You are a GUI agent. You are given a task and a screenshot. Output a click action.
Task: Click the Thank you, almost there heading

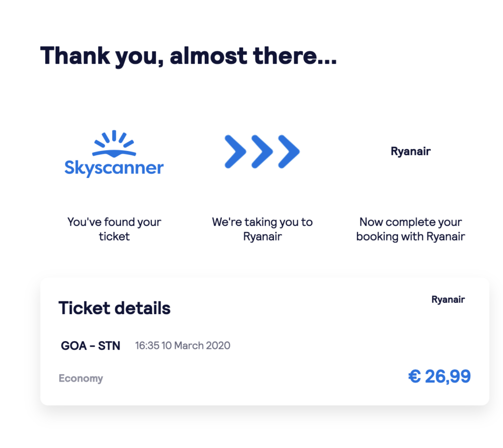189,56
